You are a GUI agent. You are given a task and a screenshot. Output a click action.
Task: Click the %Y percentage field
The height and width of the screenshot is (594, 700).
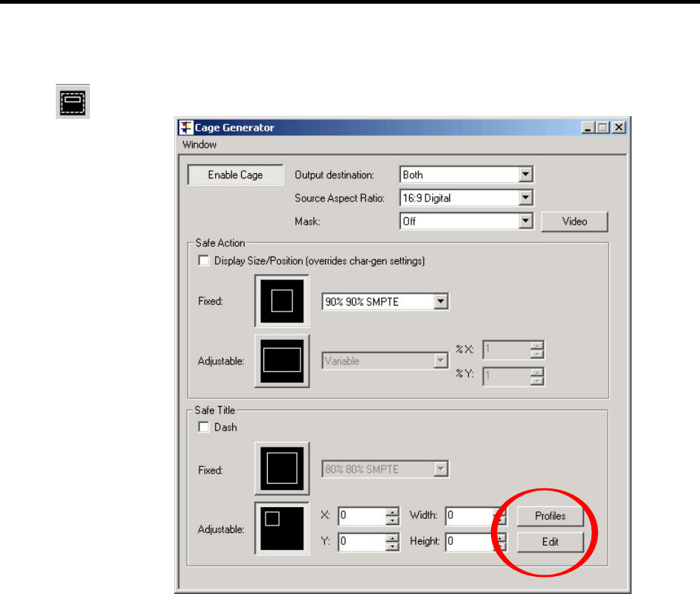click(x=507, y=375)
